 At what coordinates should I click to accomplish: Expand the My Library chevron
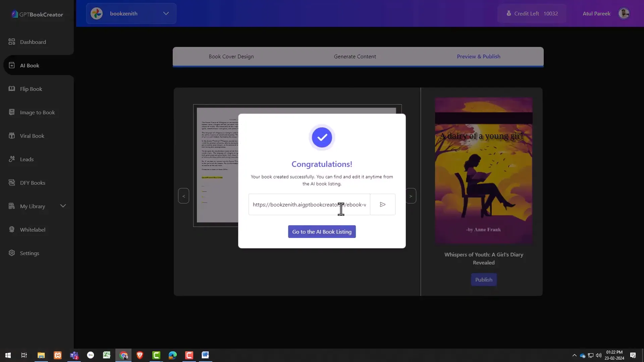(x=63, y=206)
